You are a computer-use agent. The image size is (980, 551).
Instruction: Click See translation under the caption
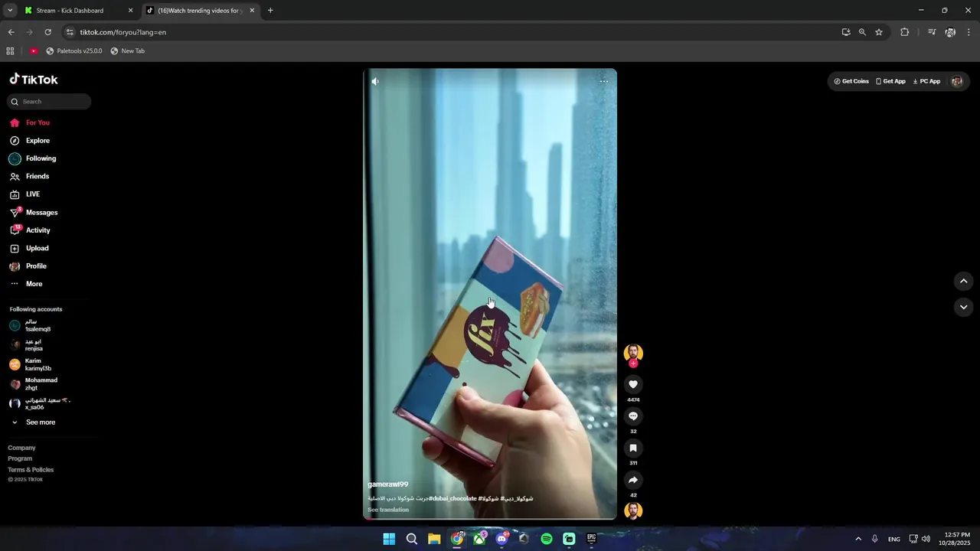coord(388,510)
